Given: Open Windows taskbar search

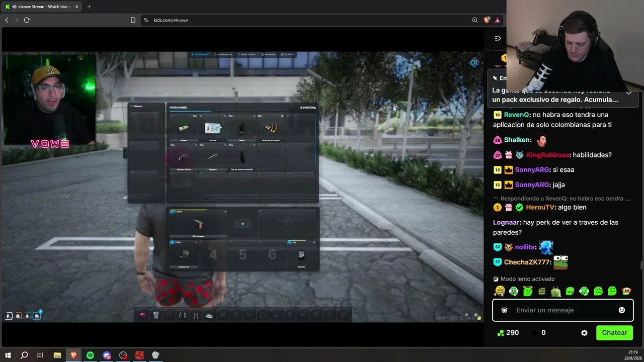Looking at the screenshot, I should (24, 355).
